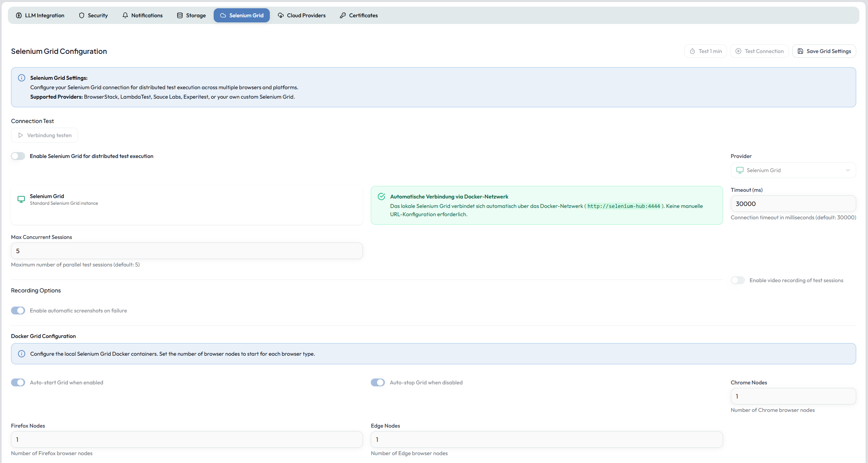Open the LLM Integration tab
868x463 pixels.
coord(40,15)
